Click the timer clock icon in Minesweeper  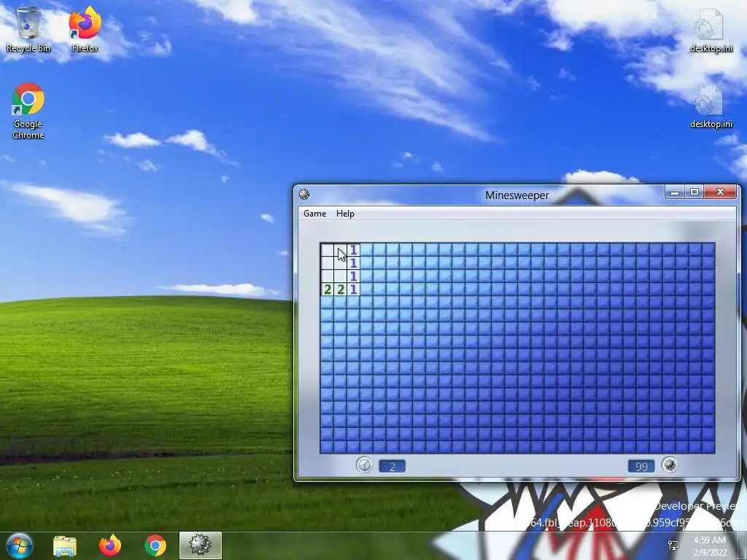(x=365, y=464)
